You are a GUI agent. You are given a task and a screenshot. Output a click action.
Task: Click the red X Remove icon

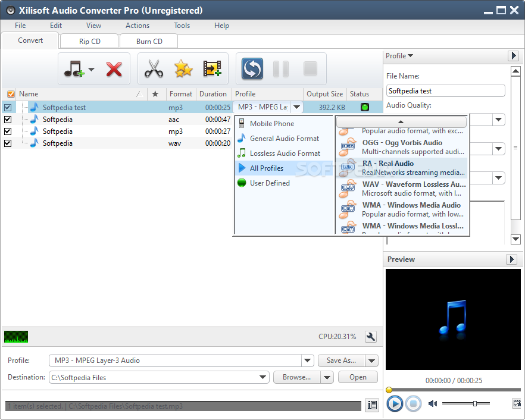pyautogui.click(x=114, y=69)
